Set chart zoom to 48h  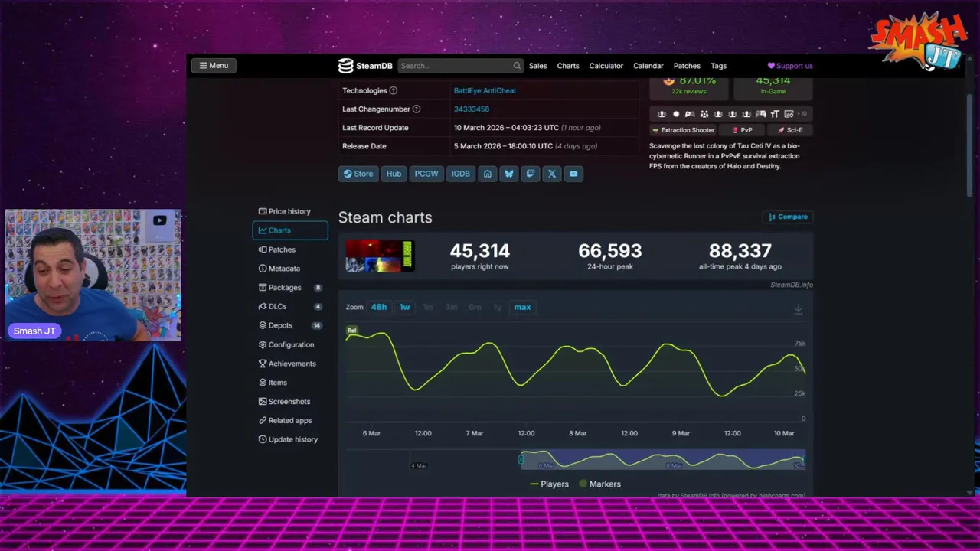379,307
